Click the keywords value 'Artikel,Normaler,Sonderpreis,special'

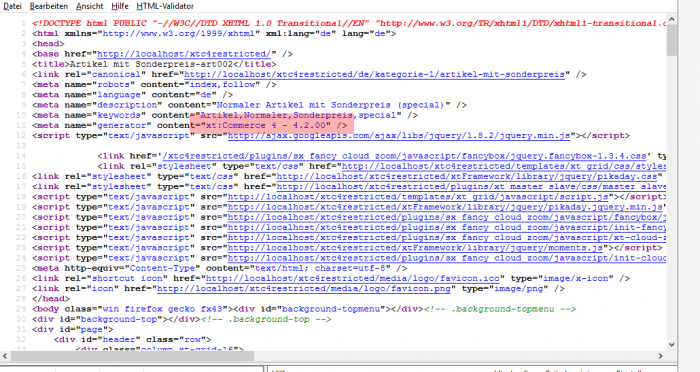(298, 115)
